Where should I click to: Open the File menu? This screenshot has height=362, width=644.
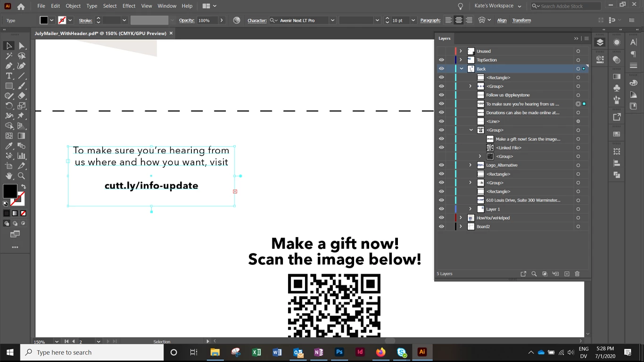pos(41,6)
